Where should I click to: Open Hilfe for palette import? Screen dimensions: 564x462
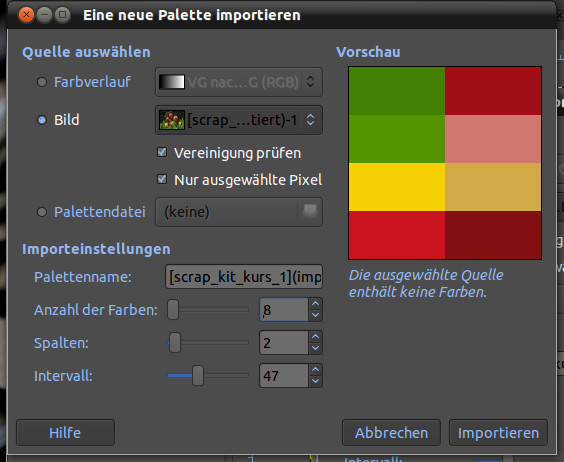tap(65, 432)
